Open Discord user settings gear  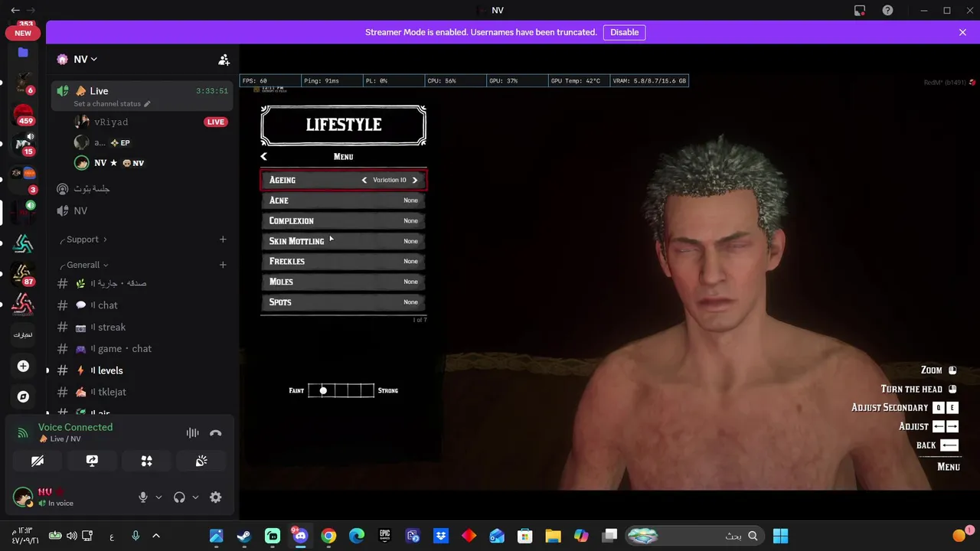click(x=216, y=497)
